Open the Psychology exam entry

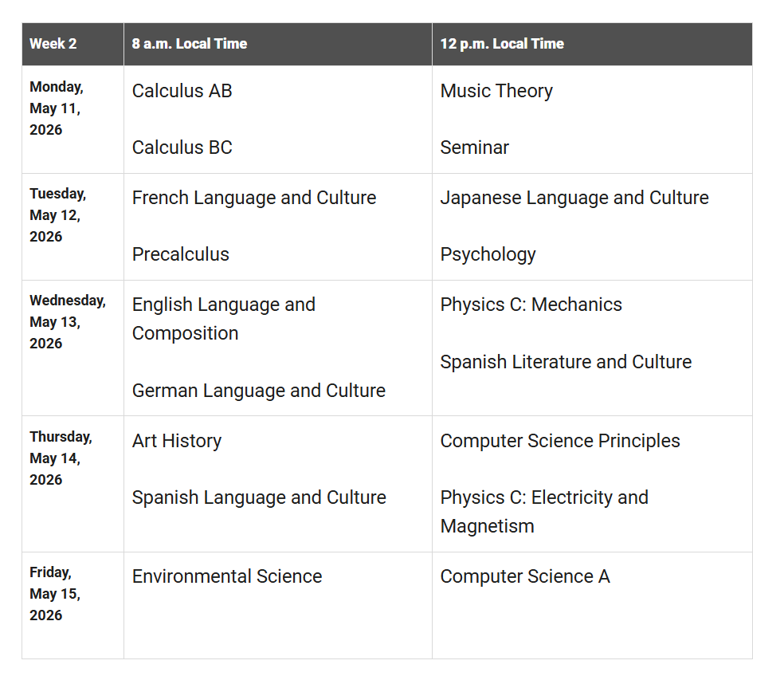[x=488, y=254]
